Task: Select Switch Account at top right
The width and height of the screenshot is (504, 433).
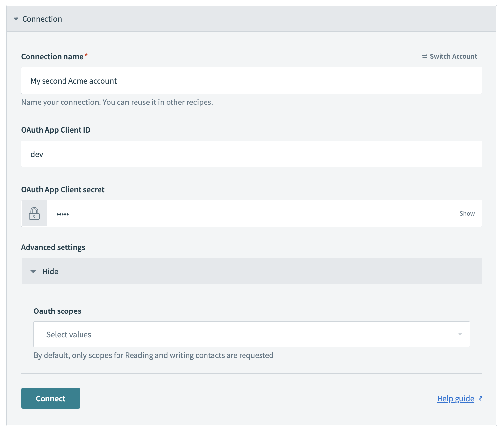Action: [453, 56]
